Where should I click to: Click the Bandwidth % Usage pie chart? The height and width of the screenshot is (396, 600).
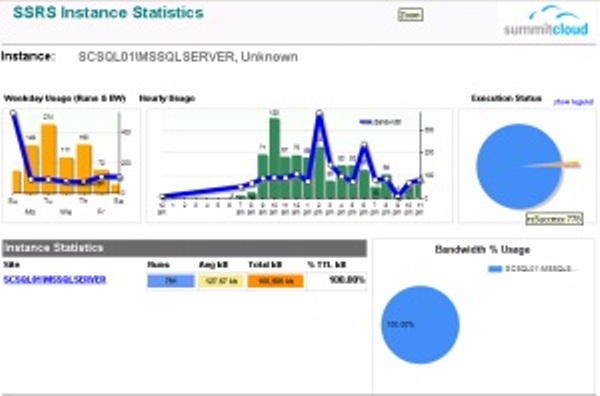tap(420, 325)
